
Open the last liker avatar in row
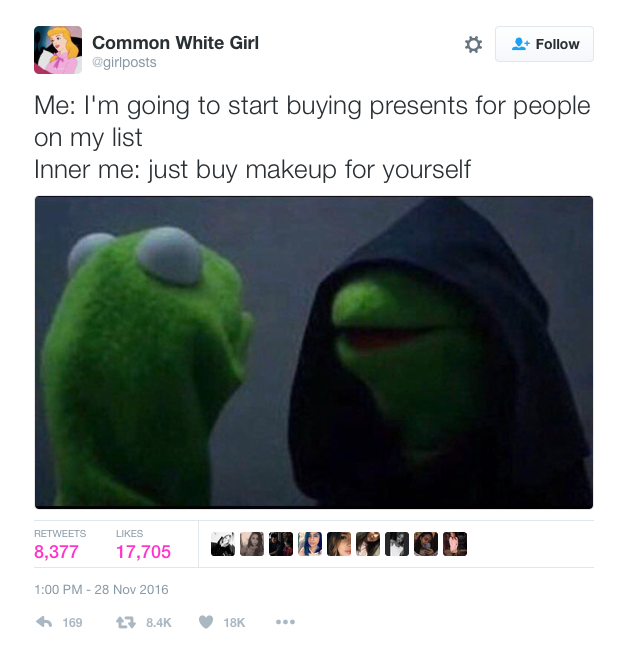pyautogui.click(x=455, y=544)
